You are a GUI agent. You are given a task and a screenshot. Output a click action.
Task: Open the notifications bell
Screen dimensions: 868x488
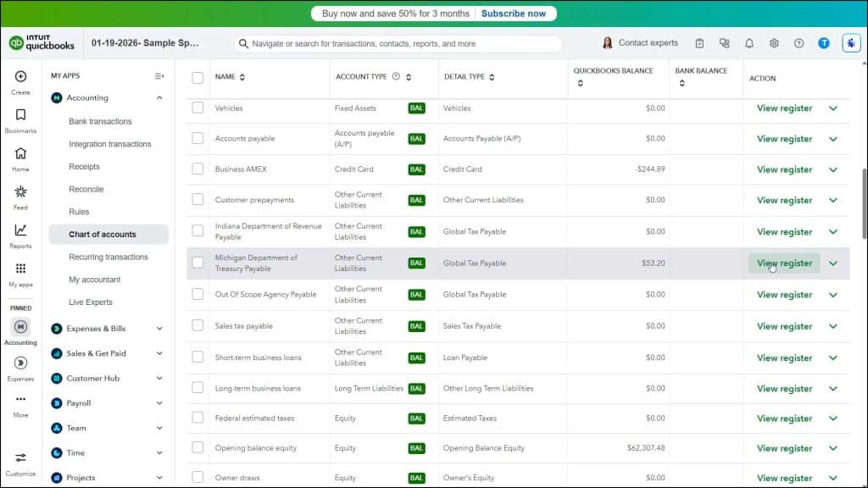[749, 42]
